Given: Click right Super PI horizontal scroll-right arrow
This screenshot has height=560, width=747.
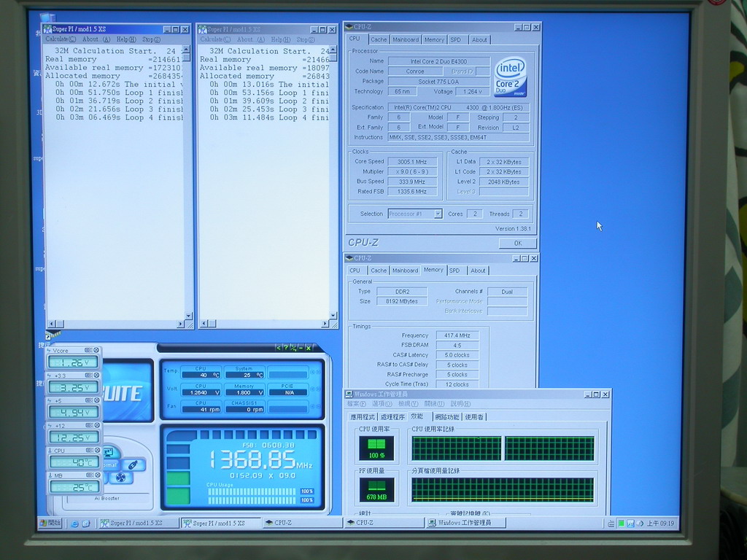Looking at the screenshot, I should [325, 324].
